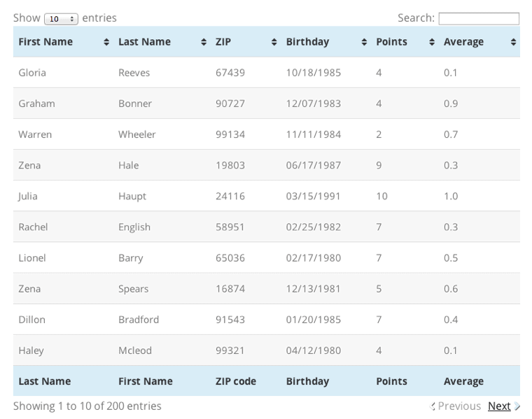This screenshot has height=419, width=532.
Task: Select the Dillon Bradford row
Action: 266,320
